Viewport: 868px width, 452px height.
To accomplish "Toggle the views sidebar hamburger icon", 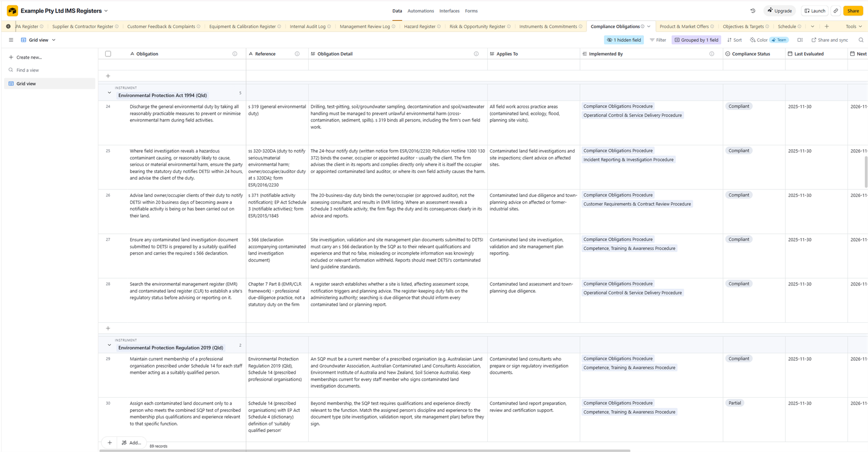I will (11, 40).
